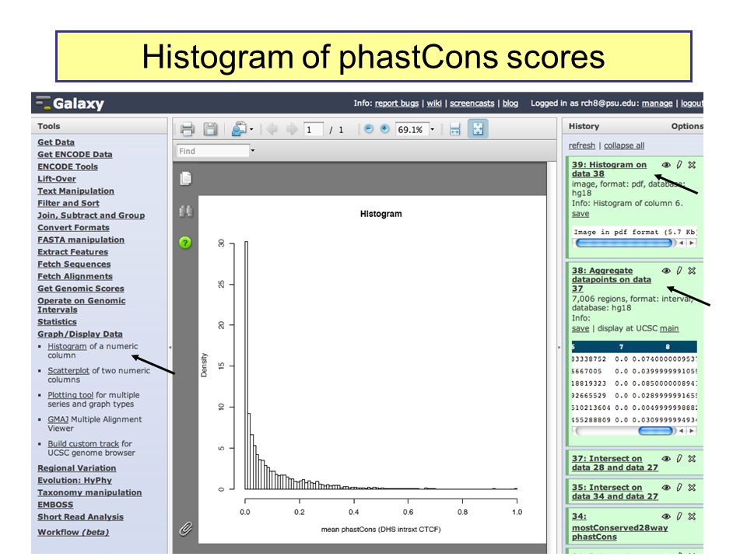Delete dataset 39 Histogram with X icon
Image resolution: width=747 pixels, height=560 pixels.
pos(692,165)
